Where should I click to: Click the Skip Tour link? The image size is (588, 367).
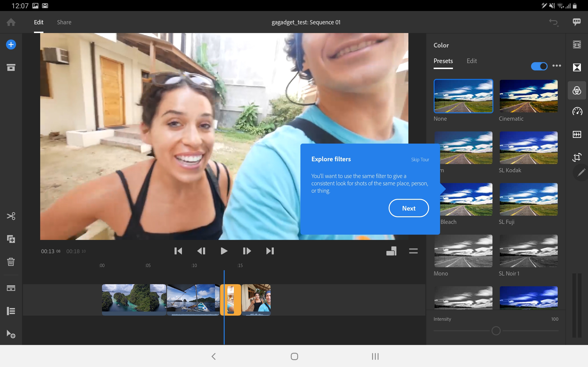click(x=420, y=159)
